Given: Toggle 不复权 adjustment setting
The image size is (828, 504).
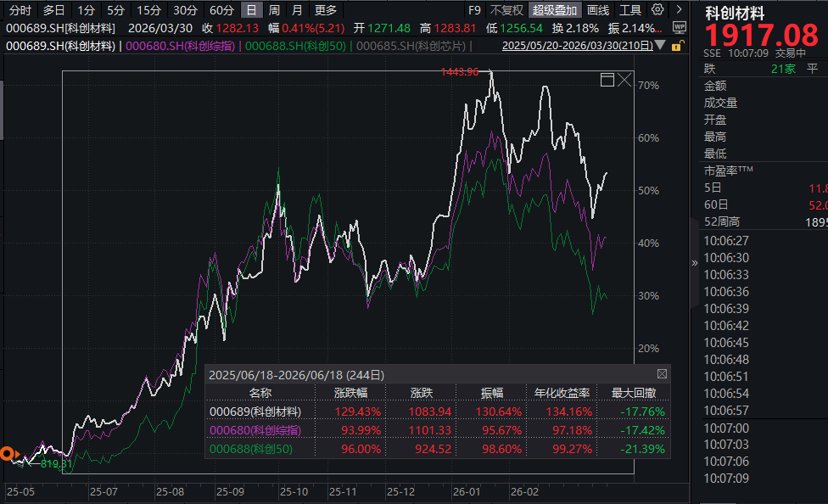Looking at the screenshot, I should coord(506,10).
